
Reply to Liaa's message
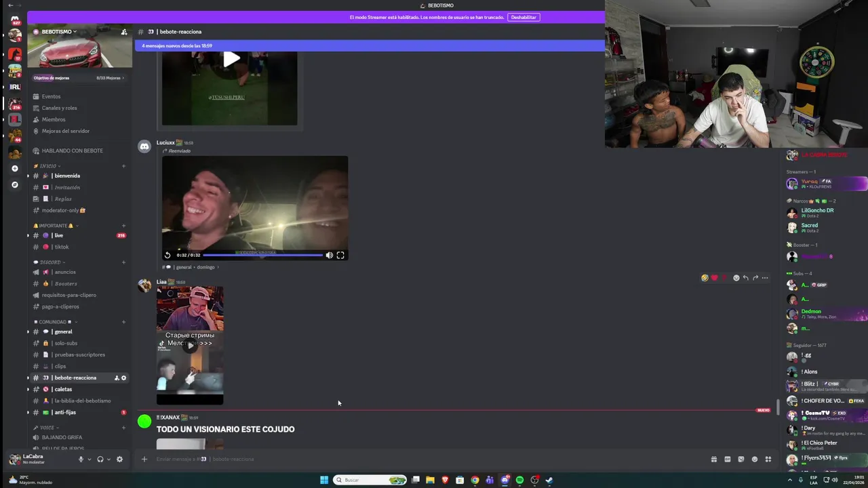coord(745,278)
